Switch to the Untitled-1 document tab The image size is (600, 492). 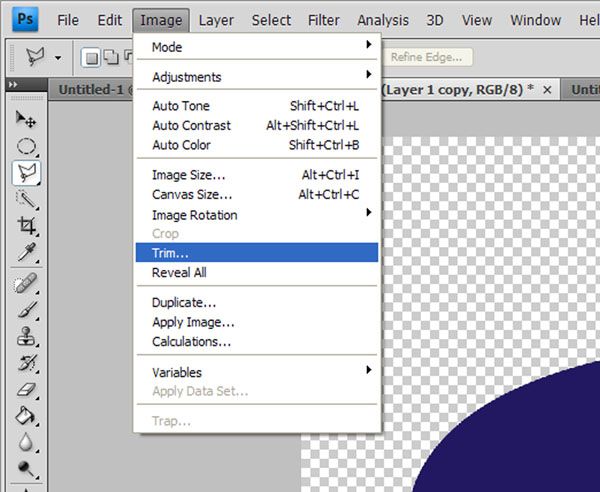tap(92, 90)
